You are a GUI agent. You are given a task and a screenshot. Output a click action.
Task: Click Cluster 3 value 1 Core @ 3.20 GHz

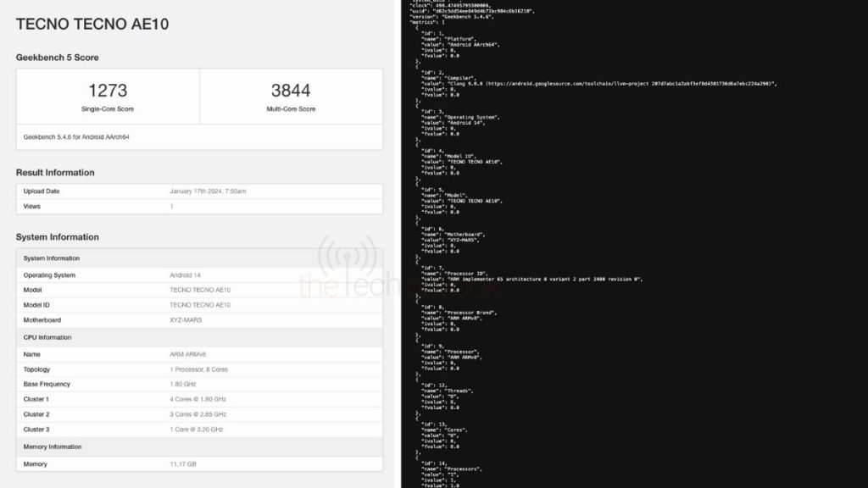(197, 430)
